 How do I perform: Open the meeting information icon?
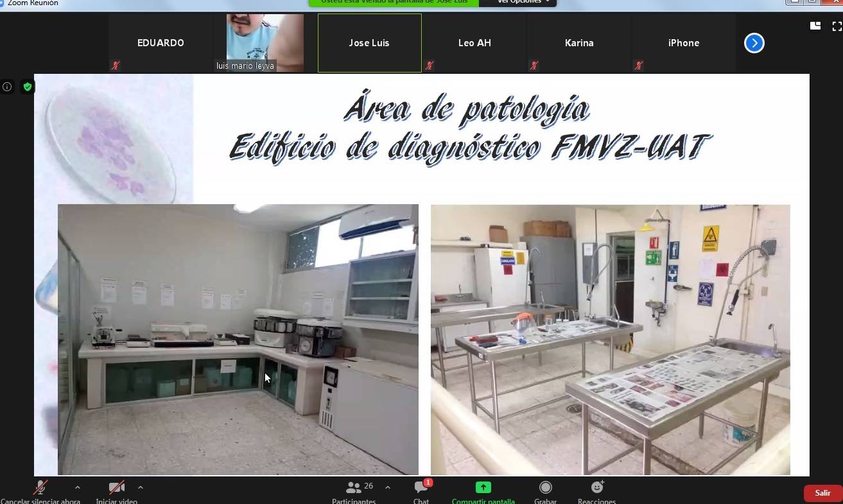pos(7,87)
